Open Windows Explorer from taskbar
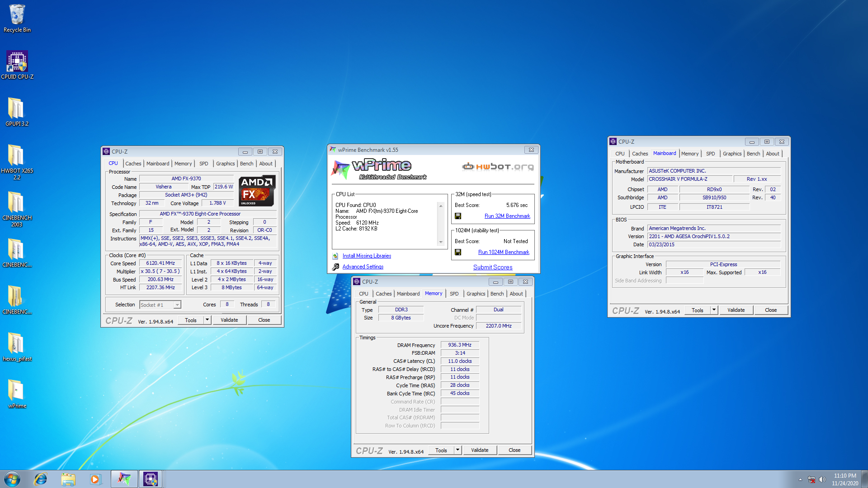The width and height of the screenshot is (868, 488). coord(68,479)
